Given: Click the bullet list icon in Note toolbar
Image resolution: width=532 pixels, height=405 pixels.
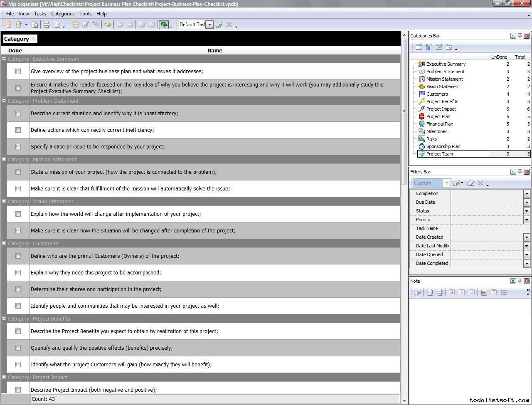Looking at the screenshot, I should [504, 292].
